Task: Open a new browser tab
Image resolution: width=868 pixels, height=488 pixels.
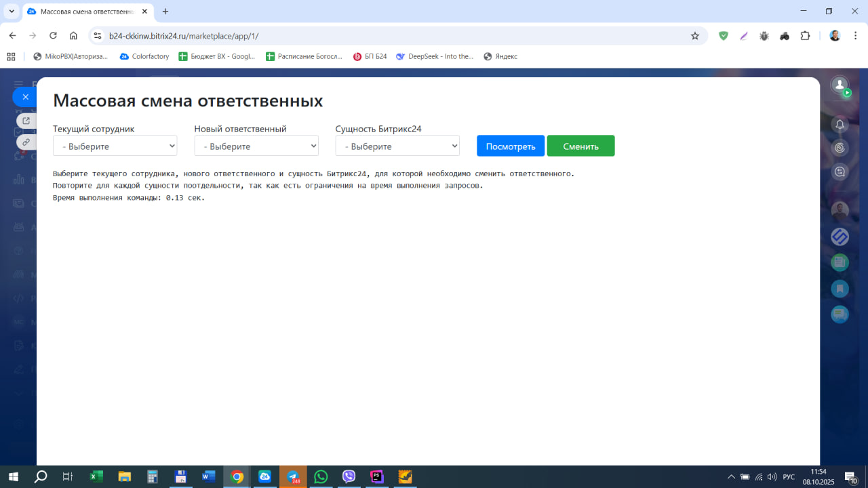Action: pos(165,12)
